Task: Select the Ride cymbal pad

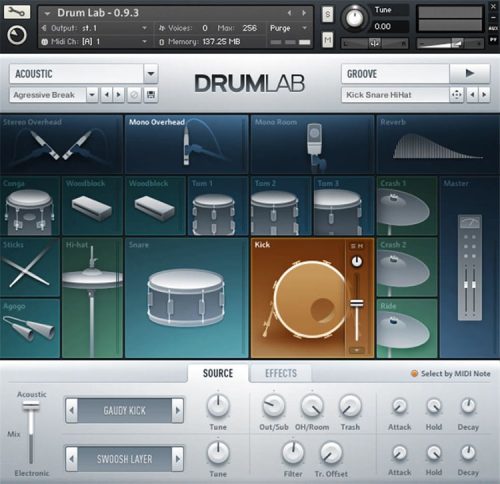Action: point(407,328)
